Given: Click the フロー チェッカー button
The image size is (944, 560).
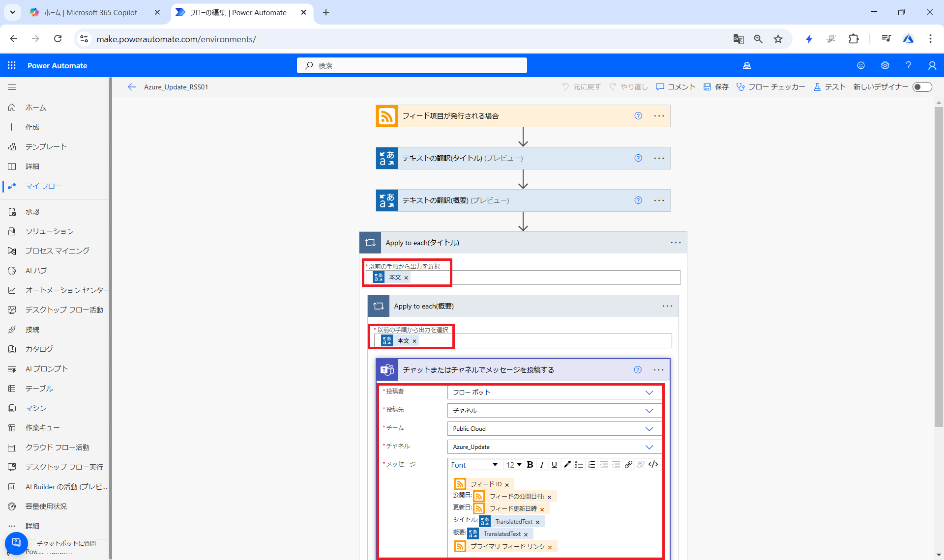Looking at the screenshot, I should pos(770,87).
